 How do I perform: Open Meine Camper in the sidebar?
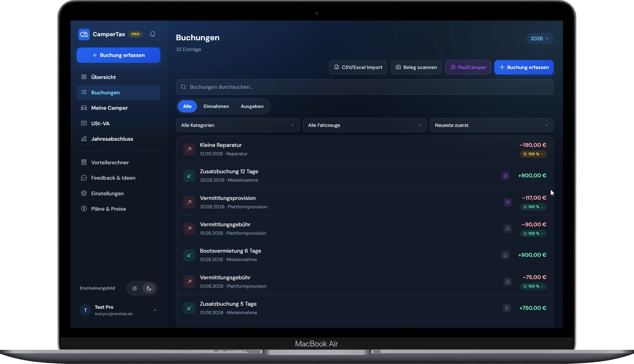click(x=118, y=108)
